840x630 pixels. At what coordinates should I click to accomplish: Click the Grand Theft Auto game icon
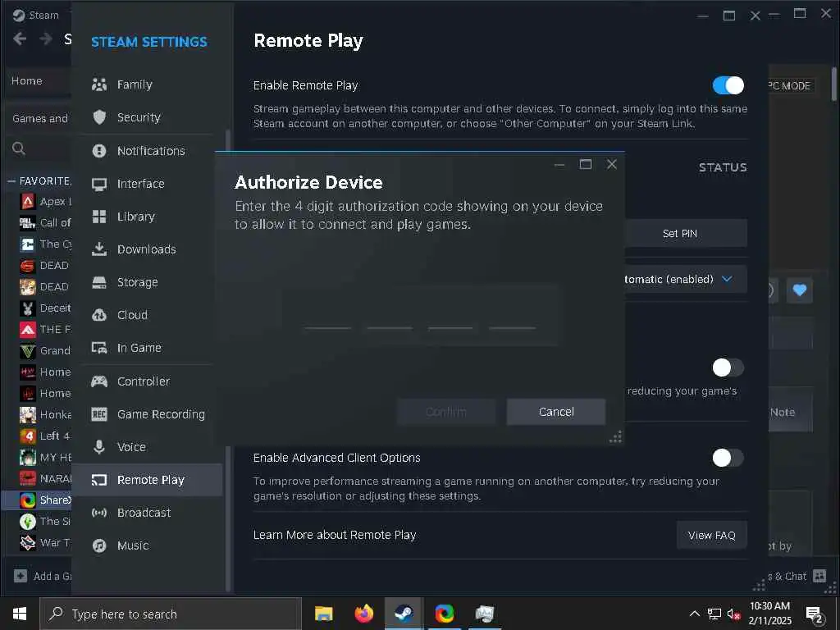tap(27, 351)
